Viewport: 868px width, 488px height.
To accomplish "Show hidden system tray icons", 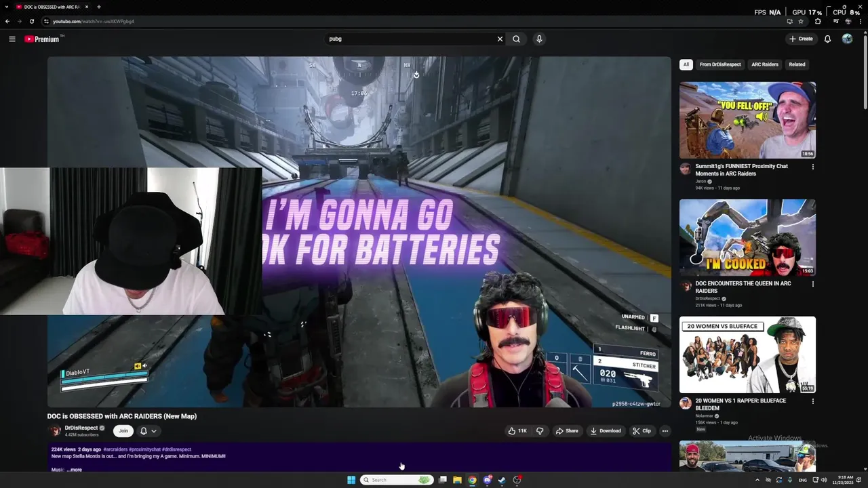I will click(x=757, y=480).
